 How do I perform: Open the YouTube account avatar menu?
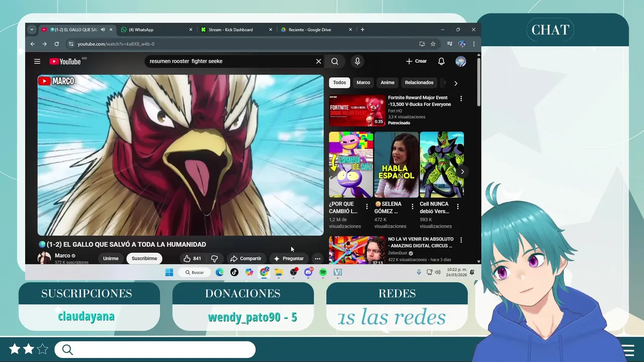(x=461, y=61)
